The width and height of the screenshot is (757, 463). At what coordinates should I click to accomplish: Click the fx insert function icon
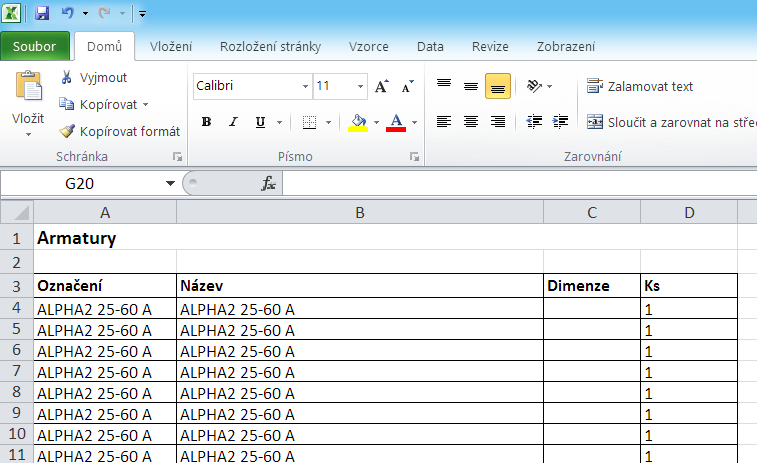point(268,183)
